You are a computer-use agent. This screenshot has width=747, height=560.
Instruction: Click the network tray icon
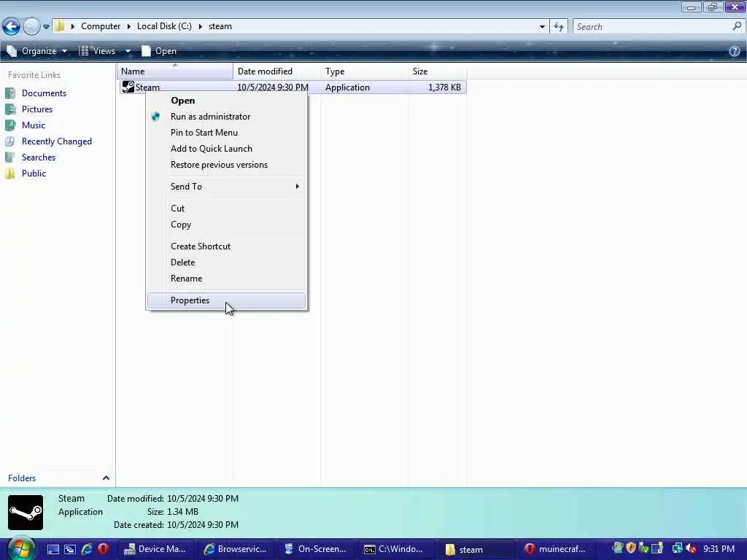(677, 549)
